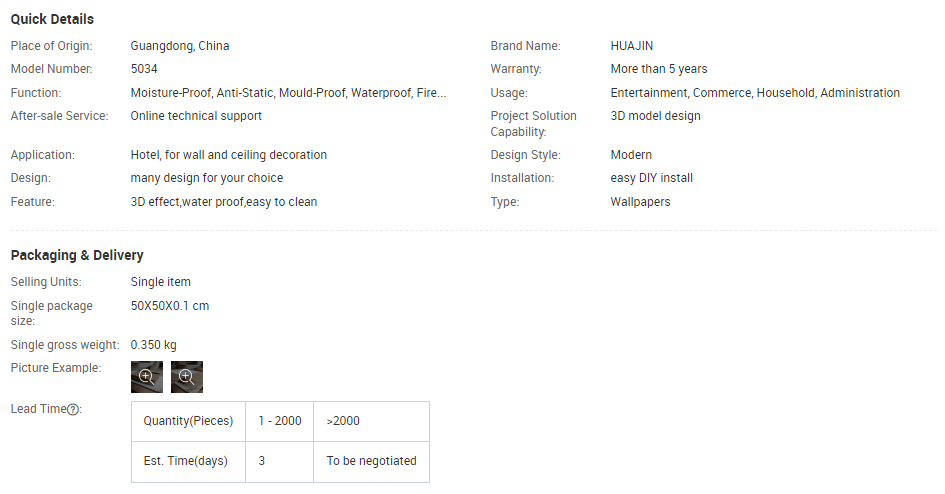Click the To be negotiated cell

[371, 461]
